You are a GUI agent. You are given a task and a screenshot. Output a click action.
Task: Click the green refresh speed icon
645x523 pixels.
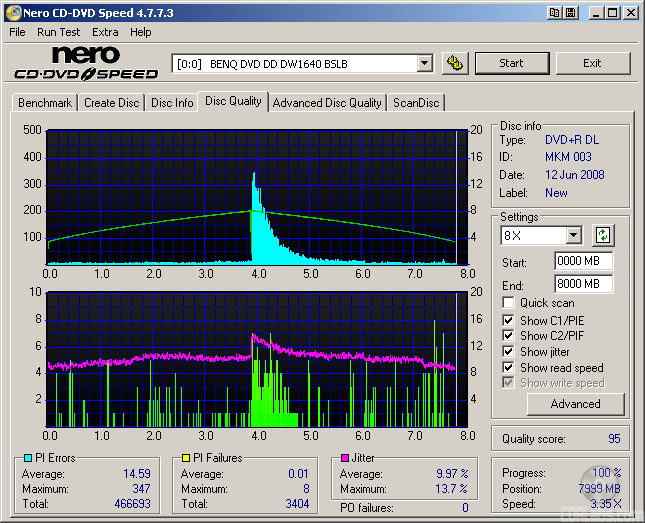[x=603, y=236]
